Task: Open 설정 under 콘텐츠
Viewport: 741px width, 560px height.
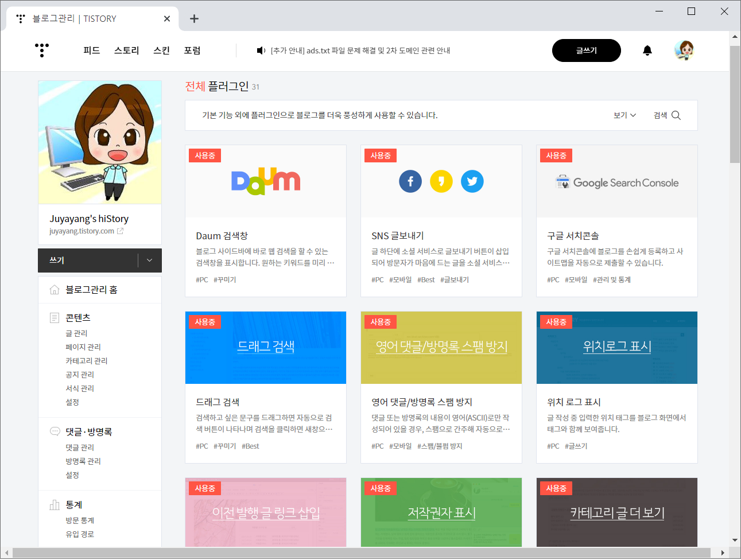Action: pyautogui.click(x=72, y=402)
